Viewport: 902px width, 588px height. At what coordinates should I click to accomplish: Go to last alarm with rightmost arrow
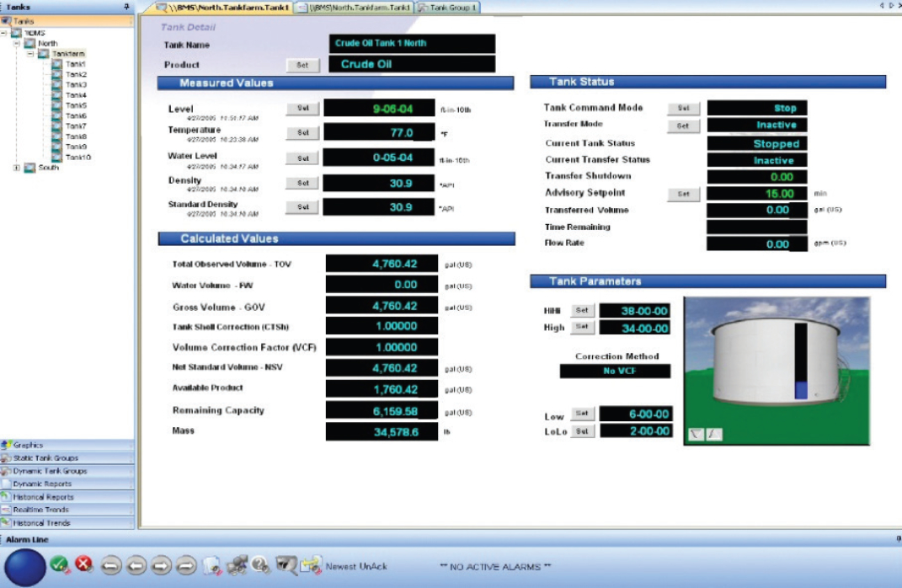point(186,566)
